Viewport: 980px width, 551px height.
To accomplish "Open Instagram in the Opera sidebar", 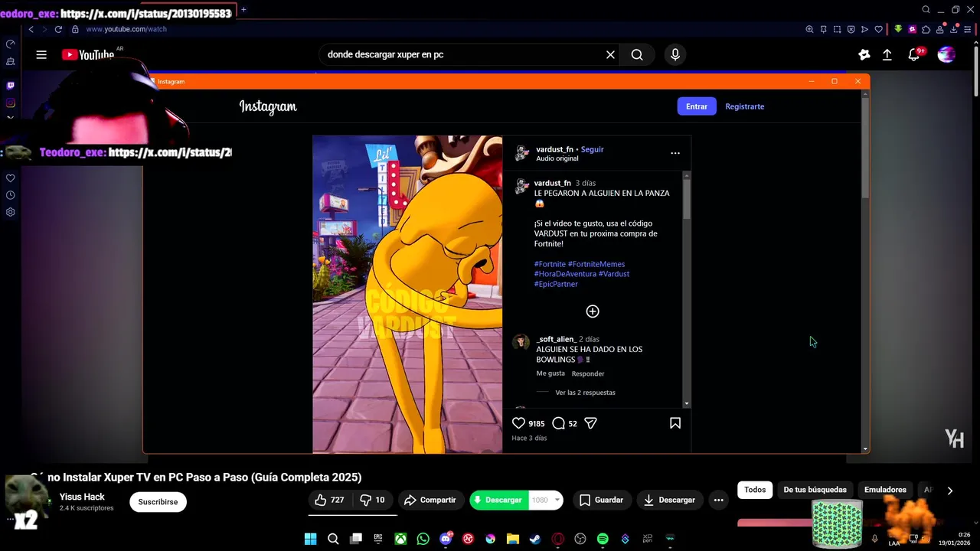I will pyautogui.click(x=10, y=103).
